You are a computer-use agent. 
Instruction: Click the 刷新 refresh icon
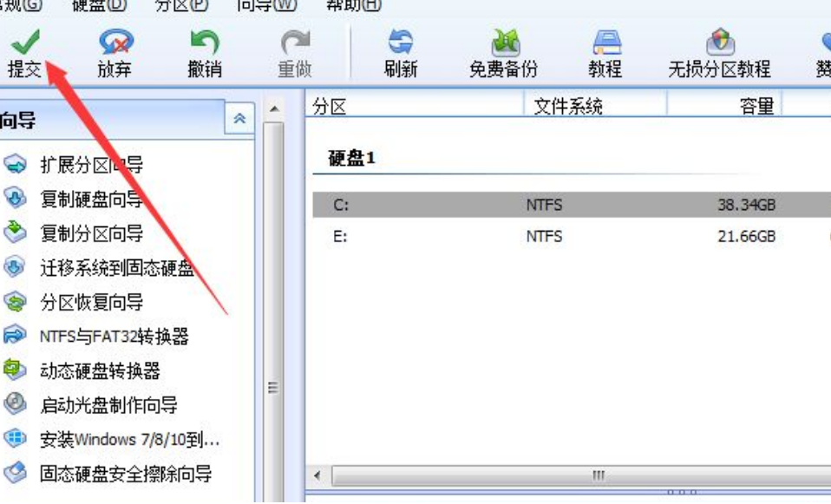point(401,42)
